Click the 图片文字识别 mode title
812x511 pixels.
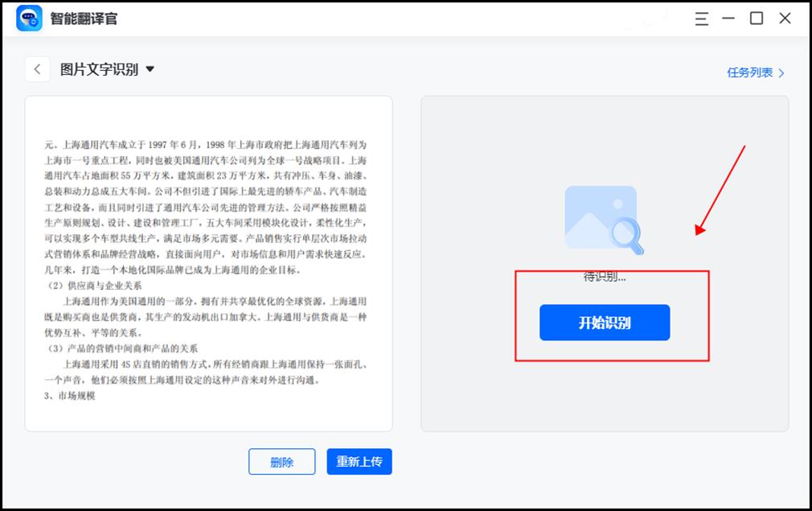99,69
